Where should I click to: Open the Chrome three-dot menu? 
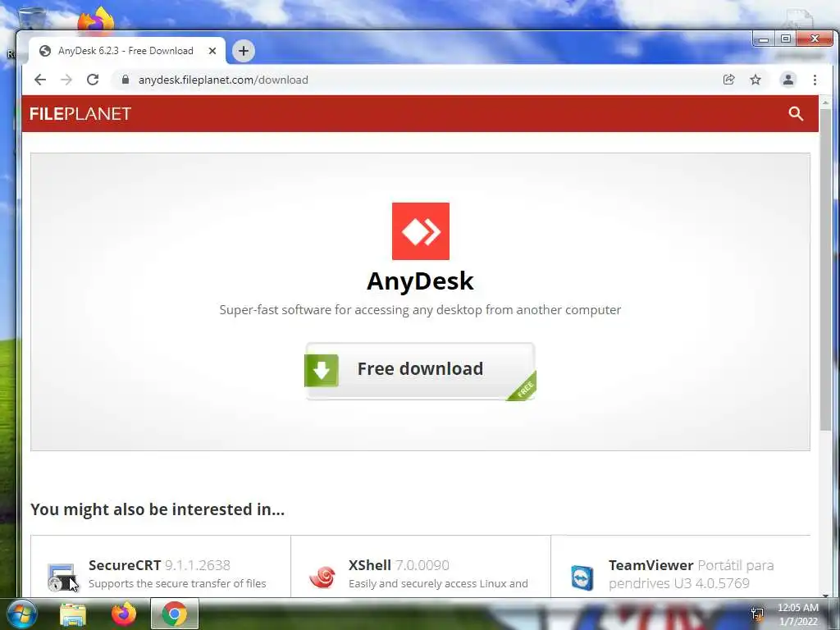[815, 80]
